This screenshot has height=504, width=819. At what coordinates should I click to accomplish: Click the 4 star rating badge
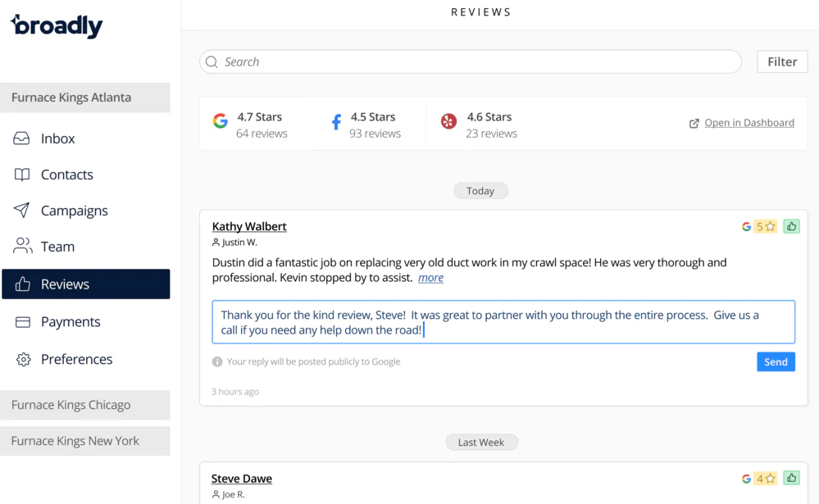point(765,479)
